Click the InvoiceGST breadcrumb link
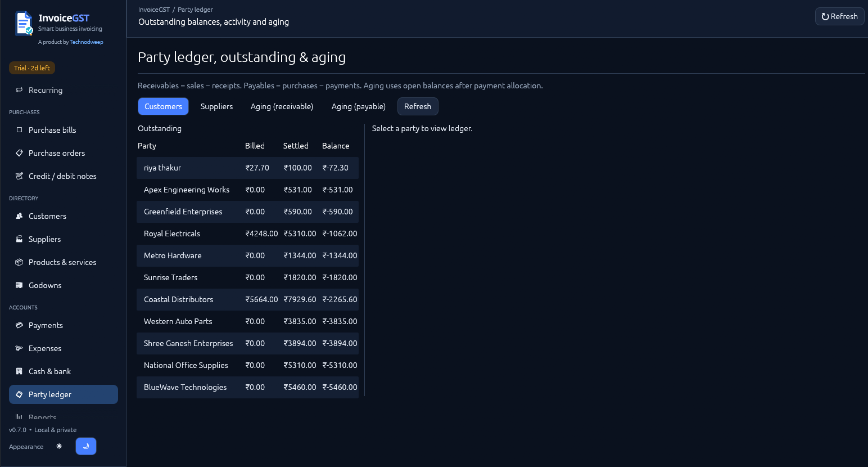The width and height of the screenshot is (868, 467). tap(154, 10)
